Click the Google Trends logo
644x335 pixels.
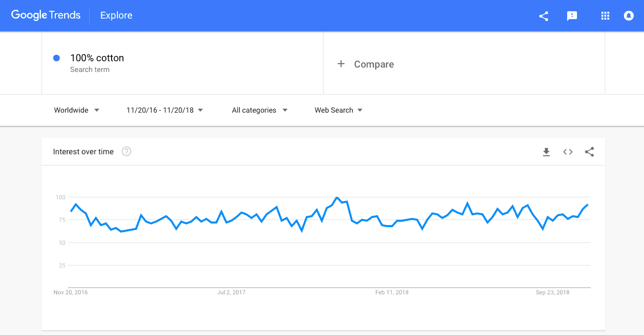click(46, 15)
